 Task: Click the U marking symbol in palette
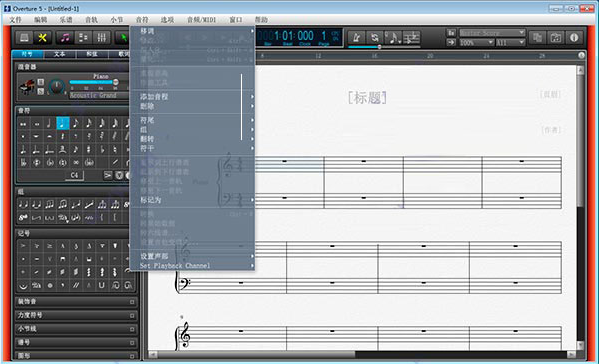pos(102,285)
